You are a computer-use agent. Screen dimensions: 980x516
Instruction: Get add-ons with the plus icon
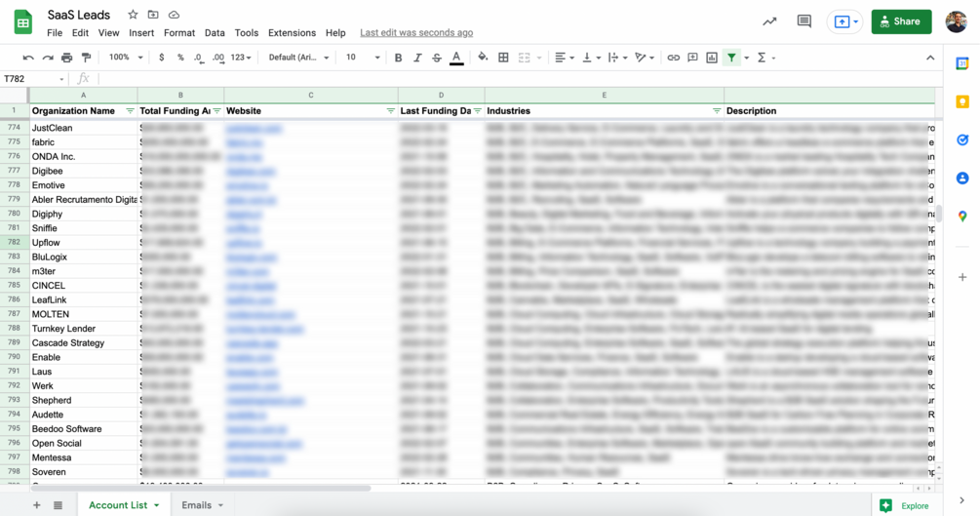coord(962,277)
